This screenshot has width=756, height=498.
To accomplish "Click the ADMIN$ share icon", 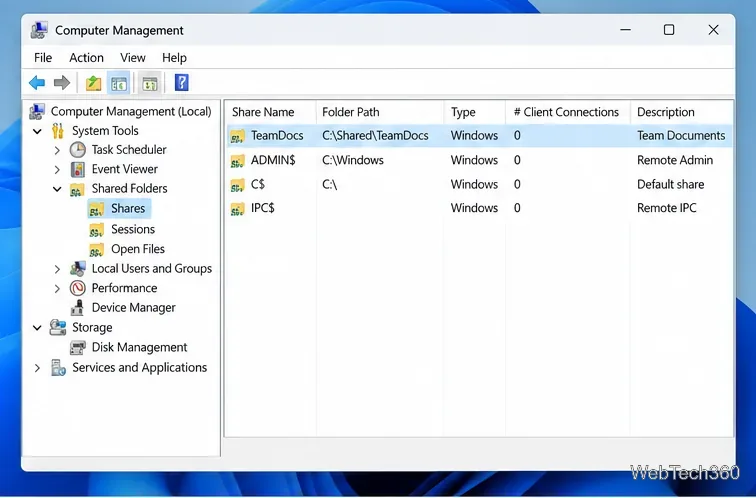I will 237,161.
